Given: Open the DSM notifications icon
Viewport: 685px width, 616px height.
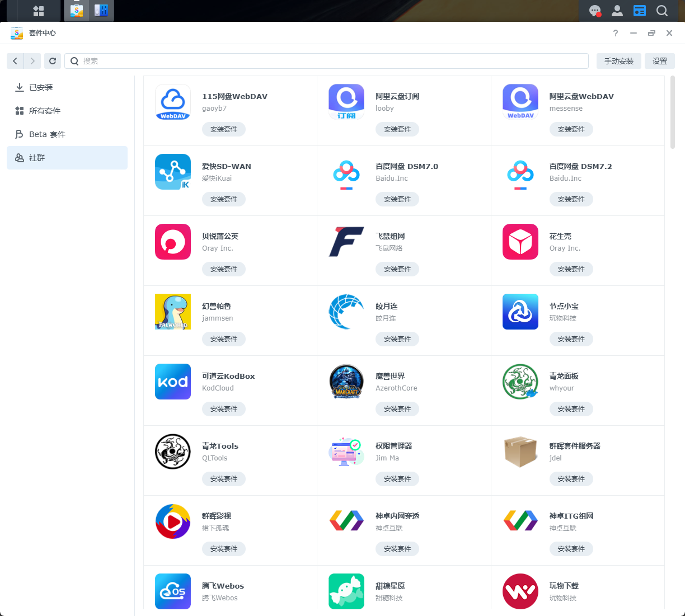Looking at the screenshot, I should tap(595, 11).
